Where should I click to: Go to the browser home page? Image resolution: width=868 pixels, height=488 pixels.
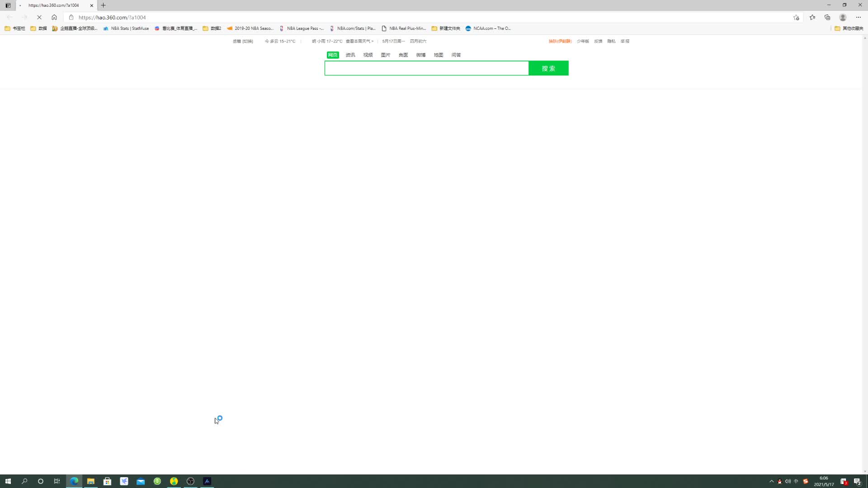[54, 17]
